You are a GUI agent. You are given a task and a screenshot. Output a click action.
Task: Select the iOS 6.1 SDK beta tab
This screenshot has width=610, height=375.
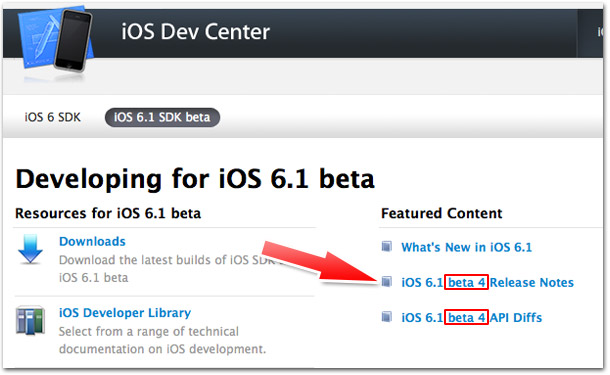click(x=162, y=117)
